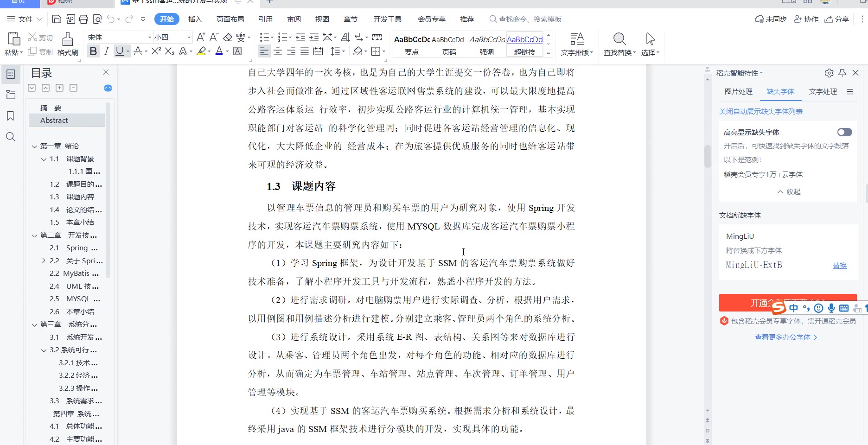This screenshot has width=868, height=445.
Task: Toggle Underline formatting
Action: [x=120, y=51]
